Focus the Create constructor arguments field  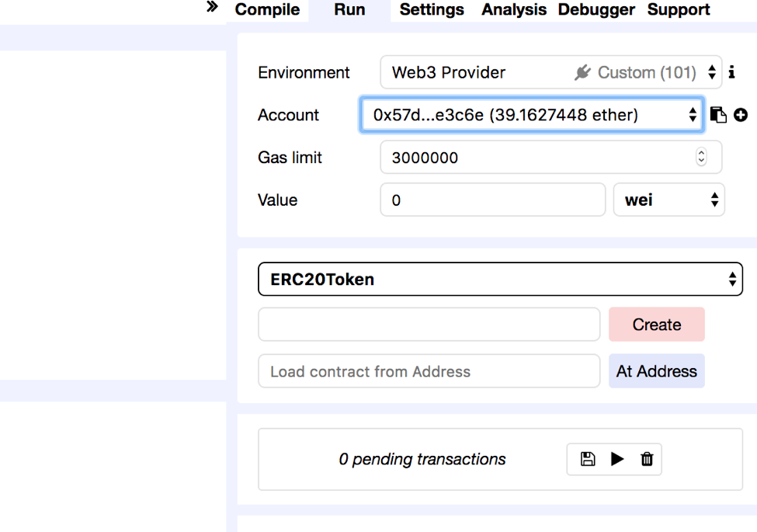[x=429, y=325]
